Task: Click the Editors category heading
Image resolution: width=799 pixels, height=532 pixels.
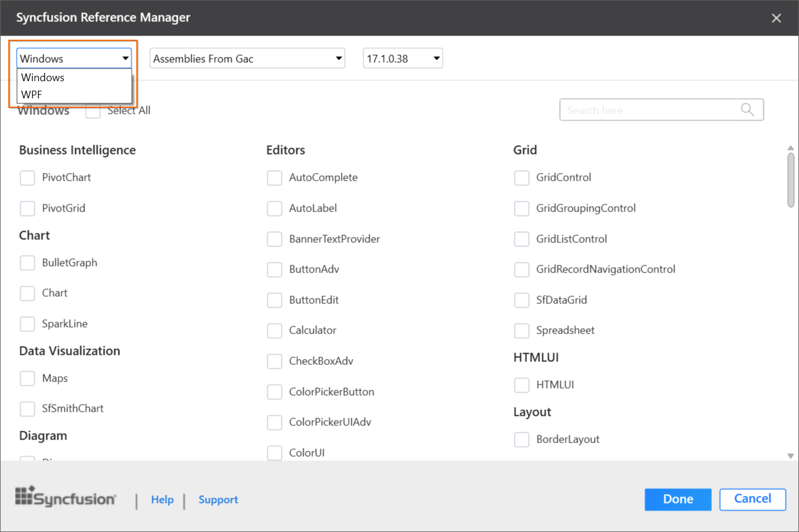Action: (x=286, y=150)
